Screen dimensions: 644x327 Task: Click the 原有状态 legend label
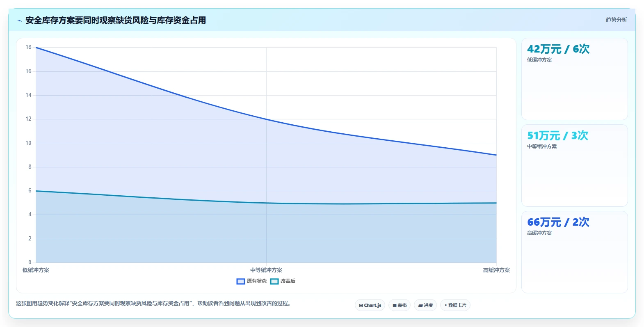257,281
